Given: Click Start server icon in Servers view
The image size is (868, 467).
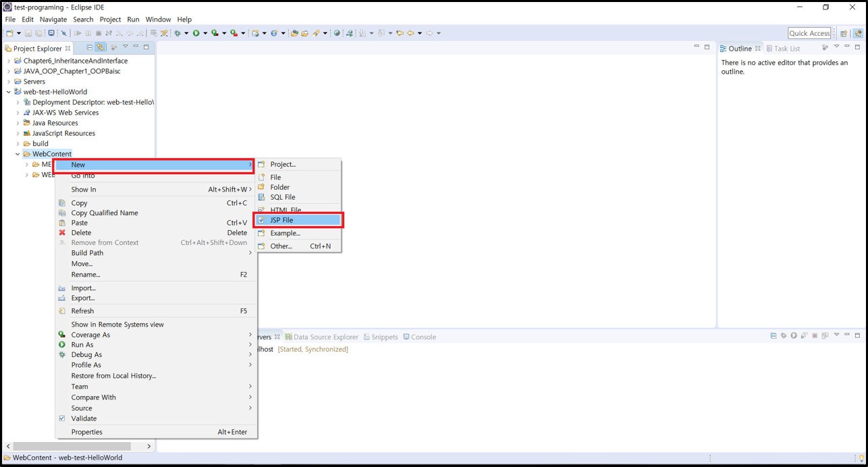Looking at the screenshot, I should 794,335.
